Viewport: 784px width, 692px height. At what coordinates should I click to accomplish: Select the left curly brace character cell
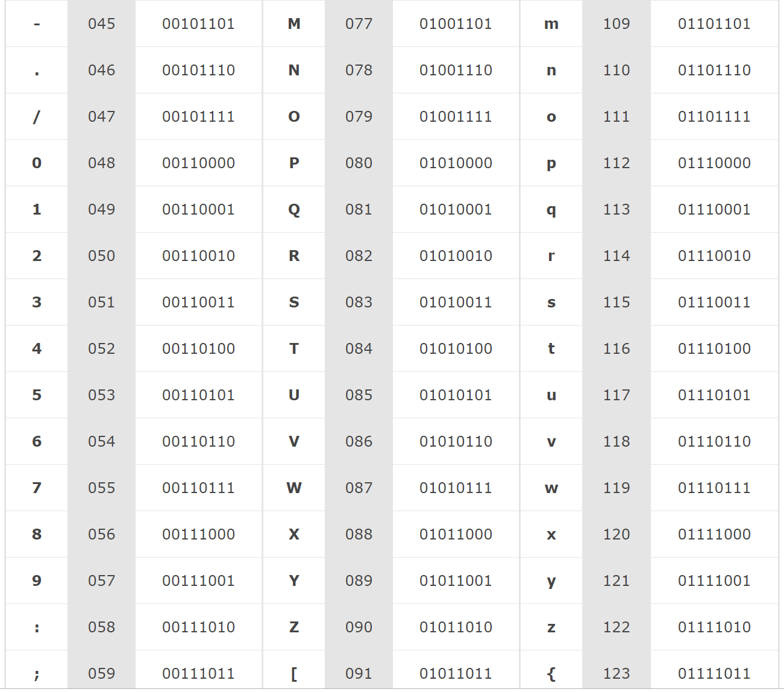tap(551, 673)
